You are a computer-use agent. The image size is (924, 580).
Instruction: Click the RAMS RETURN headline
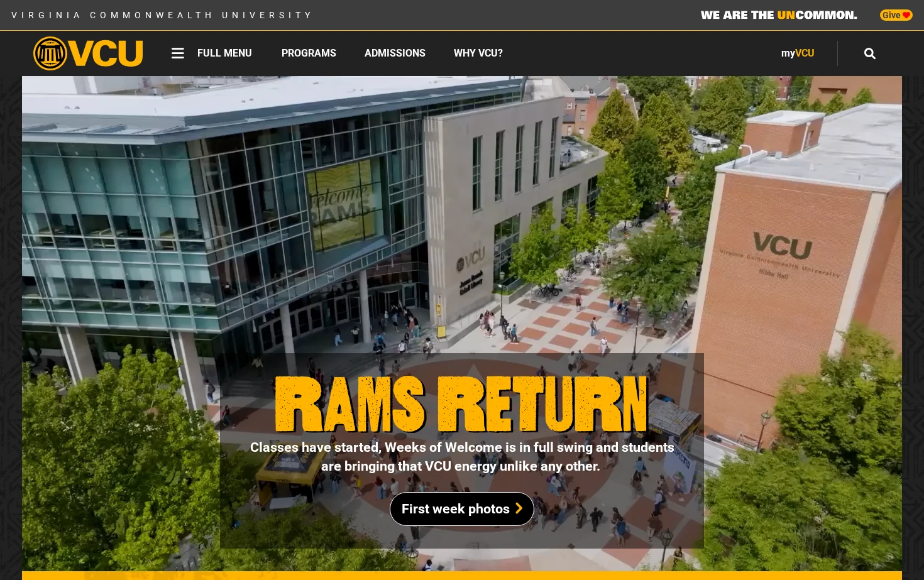[462, 404]
